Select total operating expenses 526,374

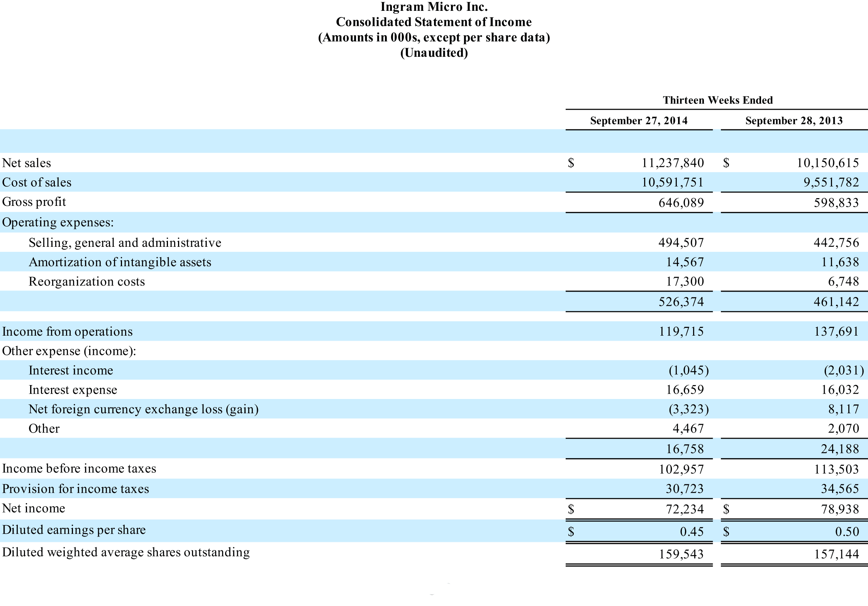(682, 302)
